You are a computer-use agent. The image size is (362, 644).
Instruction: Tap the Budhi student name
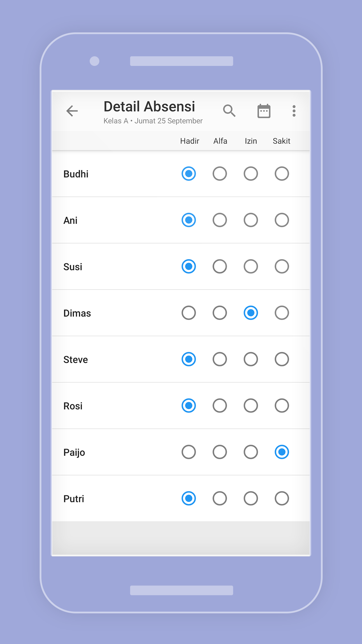point(76,174)
